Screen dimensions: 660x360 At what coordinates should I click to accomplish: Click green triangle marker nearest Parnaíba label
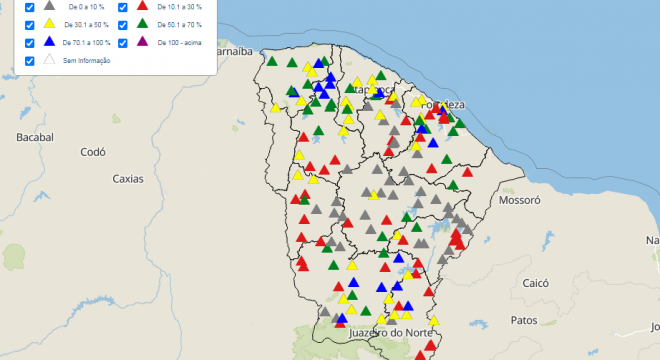click(272, 61)
